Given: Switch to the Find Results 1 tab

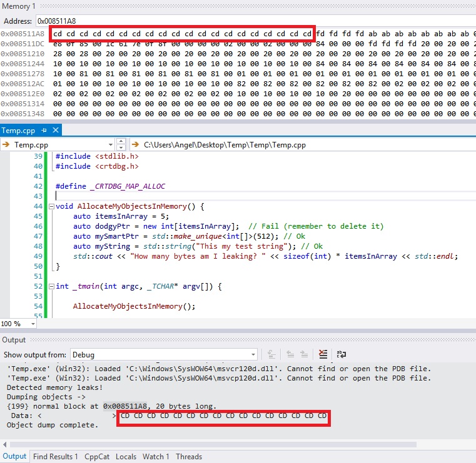Looking at the screenshot, I should (x=56, y=457).
